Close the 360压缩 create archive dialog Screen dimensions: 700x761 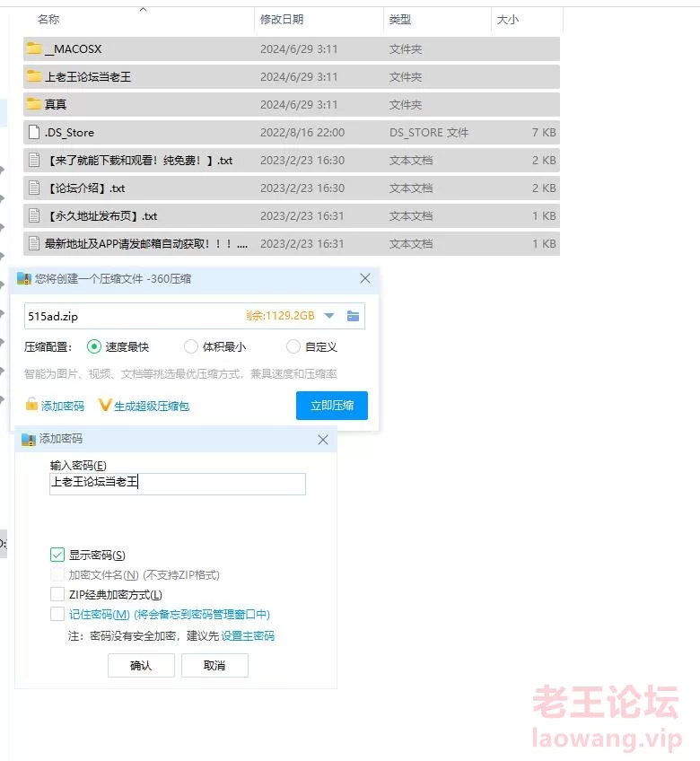365,278
